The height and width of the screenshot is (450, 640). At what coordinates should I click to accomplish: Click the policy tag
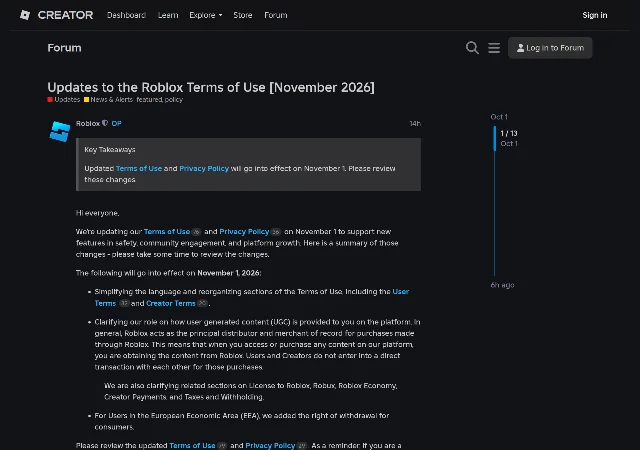(173, 99)
